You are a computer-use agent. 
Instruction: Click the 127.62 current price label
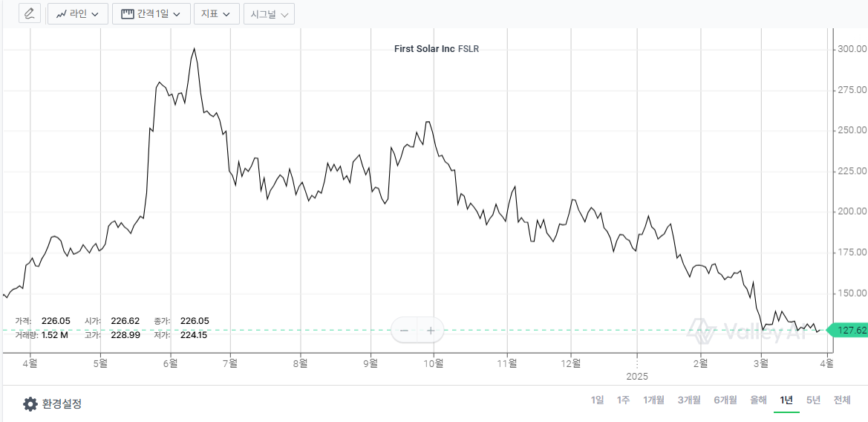point(850,331)
